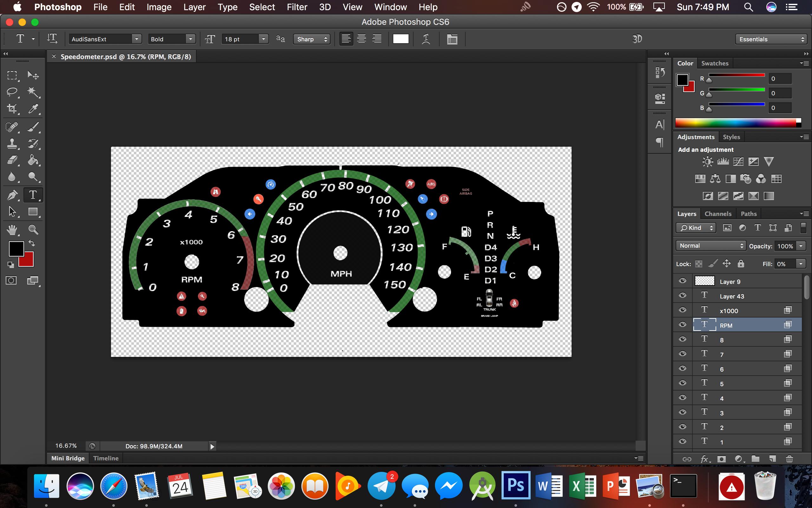Hide Layer 43 visibility
Viewport: 812px width, 508px height.
pyautogui.click(x=683, y=296)
